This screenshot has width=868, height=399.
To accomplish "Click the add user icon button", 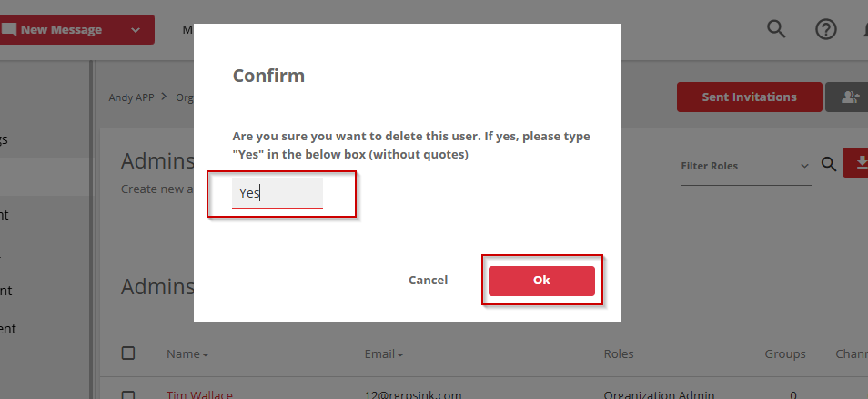I will (x=849, y=97).
